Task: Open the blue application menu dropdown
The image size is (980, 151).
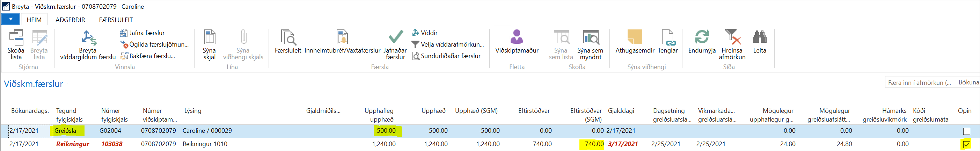Action: (x=10, y=19)
